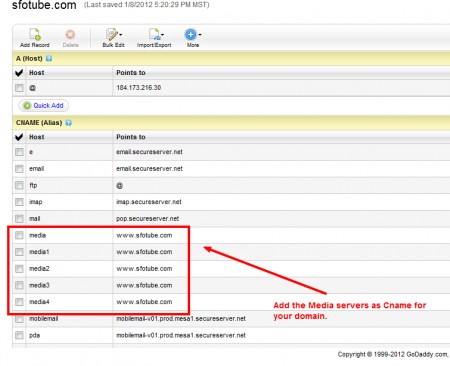Tick the media1 record checkbox
Viewport: 450px width, 366px height.
tap(19, 252)
